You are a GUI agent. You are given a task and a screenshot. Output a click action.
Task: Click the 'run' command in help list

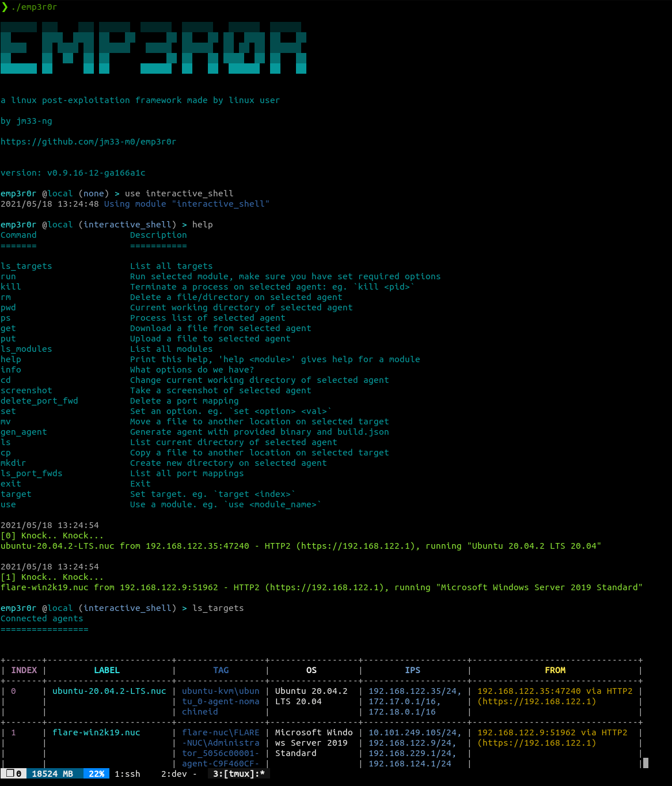[x=8, y=276]
